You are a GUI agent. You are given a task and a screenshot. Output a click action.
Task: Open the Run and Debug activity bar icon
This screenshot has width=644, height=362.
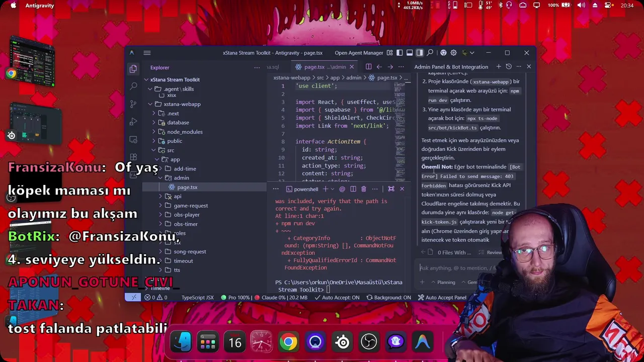coord(133,122)
